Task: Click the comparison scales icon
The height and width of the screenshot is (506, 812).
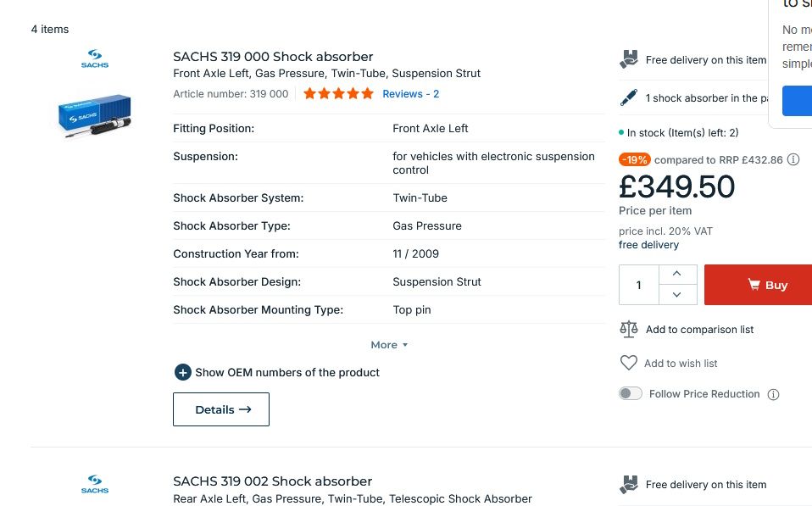Action: [629, 329]
